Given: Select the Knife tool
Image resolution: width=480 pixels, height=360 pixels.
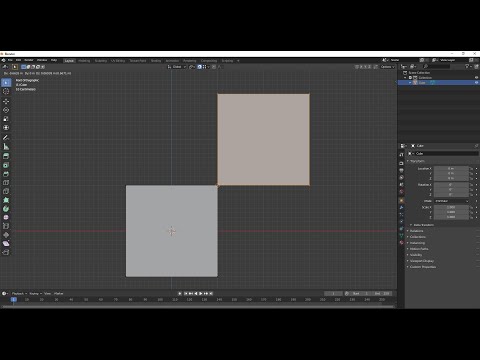Looking at the screenshot, I should (x=6, y=191).
